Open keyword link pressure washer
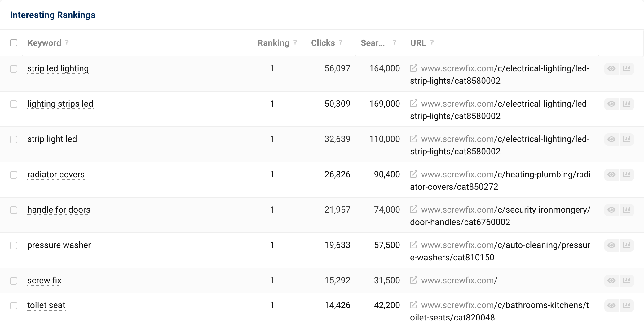The image size is (644, 327). click(x=59, y=245)
